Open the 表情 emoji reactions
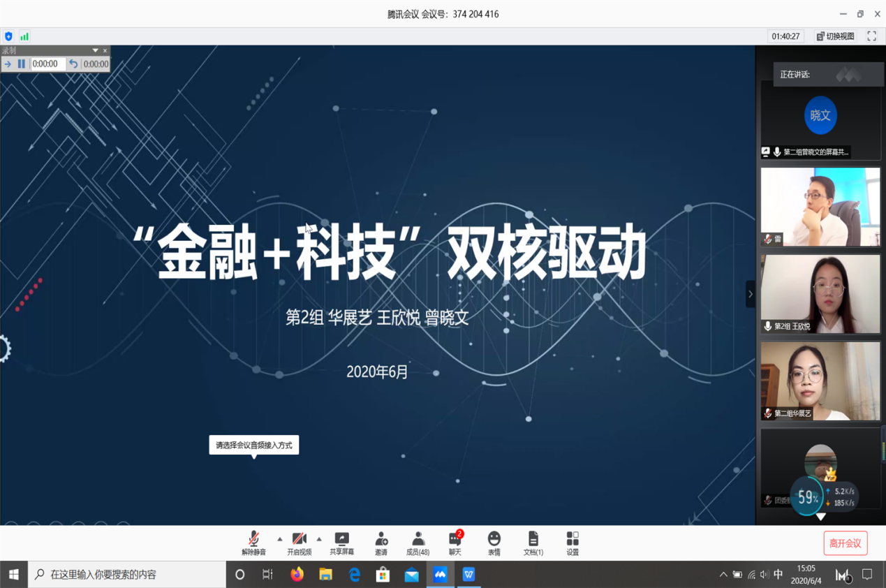This screenshot has width=886, height=588. [494, 543]
